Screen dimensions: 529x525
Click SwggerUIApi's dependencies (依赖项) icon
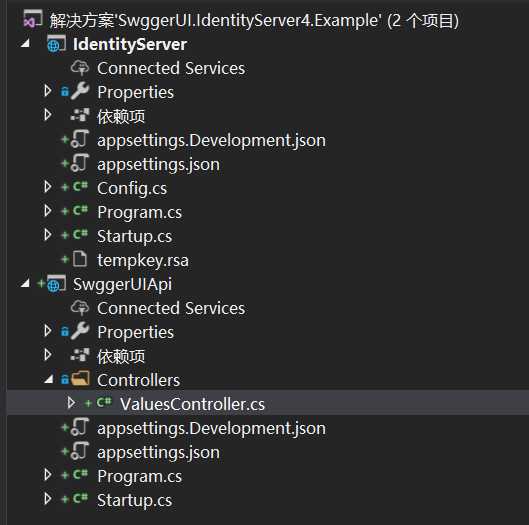click(x=80, y=355)
